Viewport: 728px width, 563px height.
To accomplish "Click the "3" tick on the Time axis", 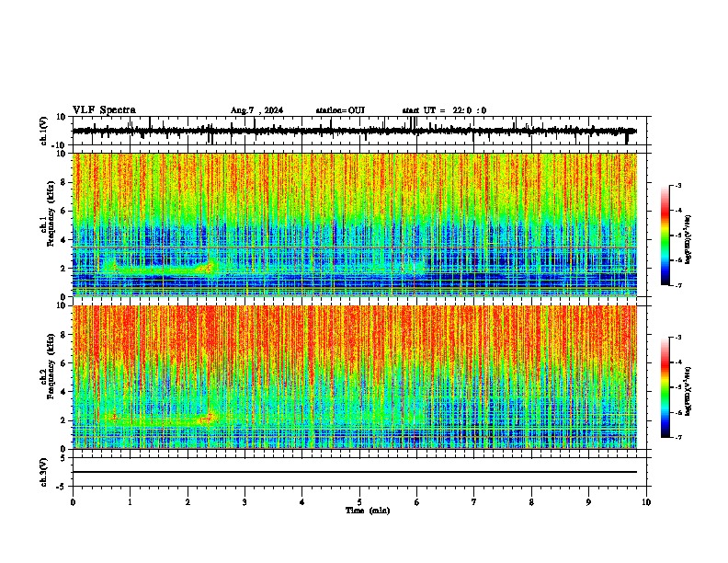I will pos(245,502).
